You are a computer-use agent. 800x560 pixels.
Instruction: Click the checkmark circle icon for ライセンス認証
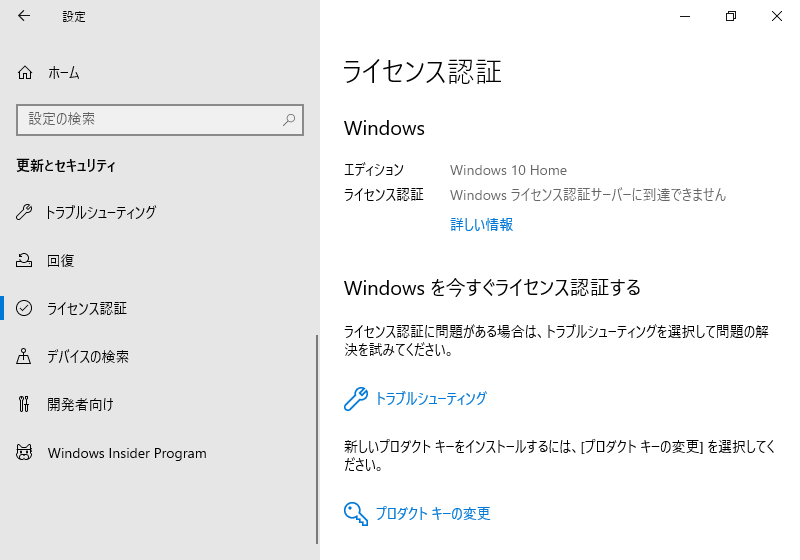click(x=24, y=309)
